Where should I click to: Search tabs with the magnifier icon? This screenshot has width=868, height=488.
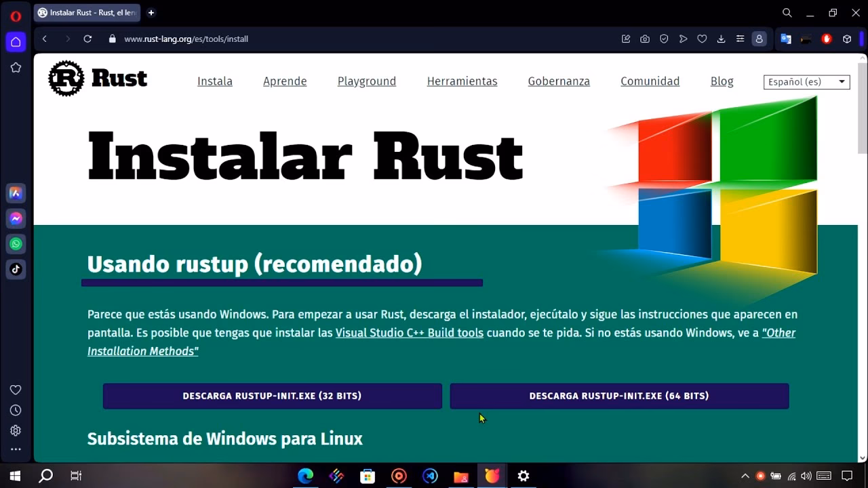coord(787,13)
